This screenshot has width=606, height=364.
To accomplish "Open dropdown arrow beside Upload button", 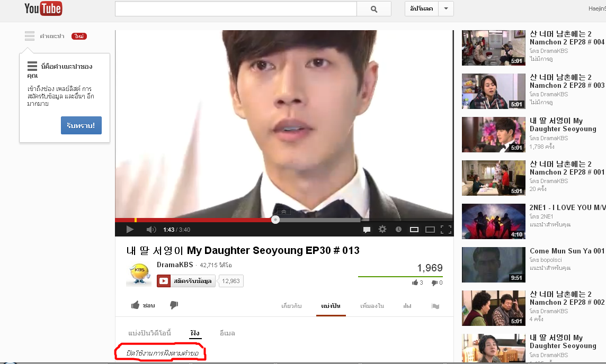I will 446,8.
